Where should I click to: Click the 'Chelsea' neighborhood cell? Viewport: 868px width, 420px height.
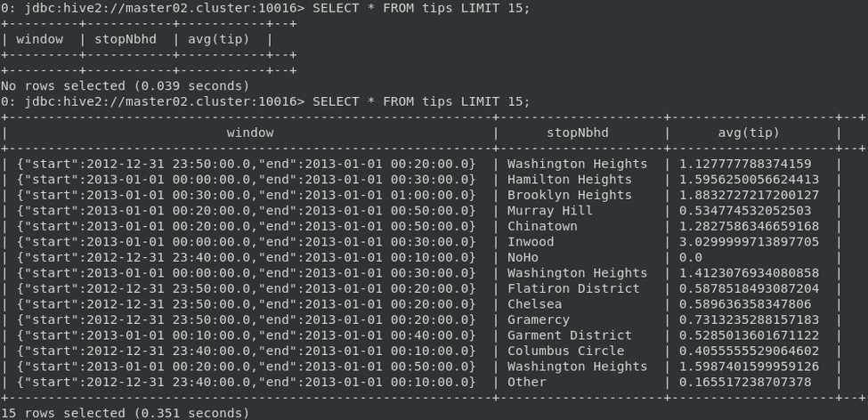[534, 303]
